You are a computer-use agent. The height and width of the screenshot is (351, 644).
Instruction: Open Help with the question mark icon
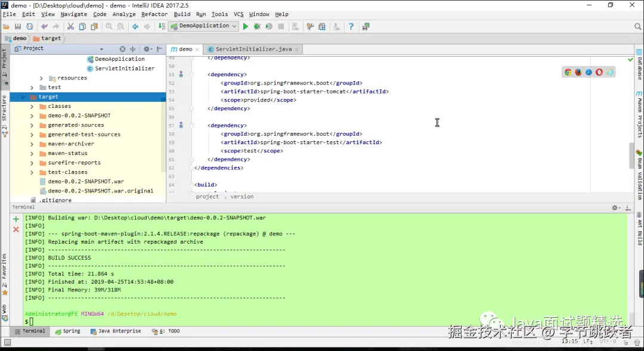[351, 26]
